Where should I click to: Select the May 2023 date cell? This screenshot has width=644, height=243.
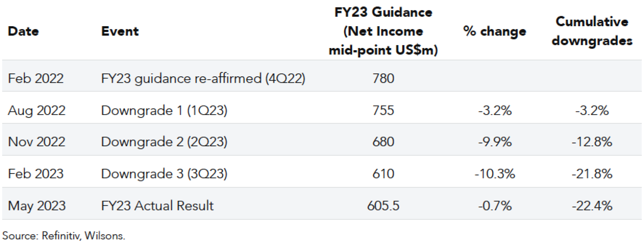coord(37,206)
